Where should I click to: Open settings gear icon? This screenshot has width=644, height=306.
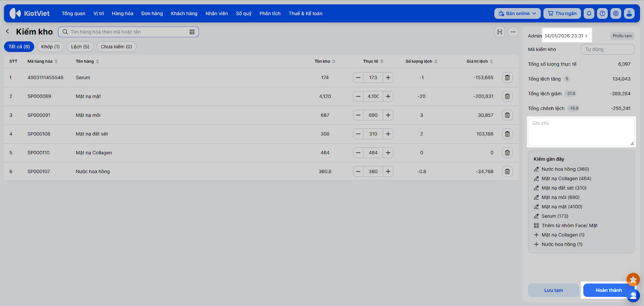(616, 13)
